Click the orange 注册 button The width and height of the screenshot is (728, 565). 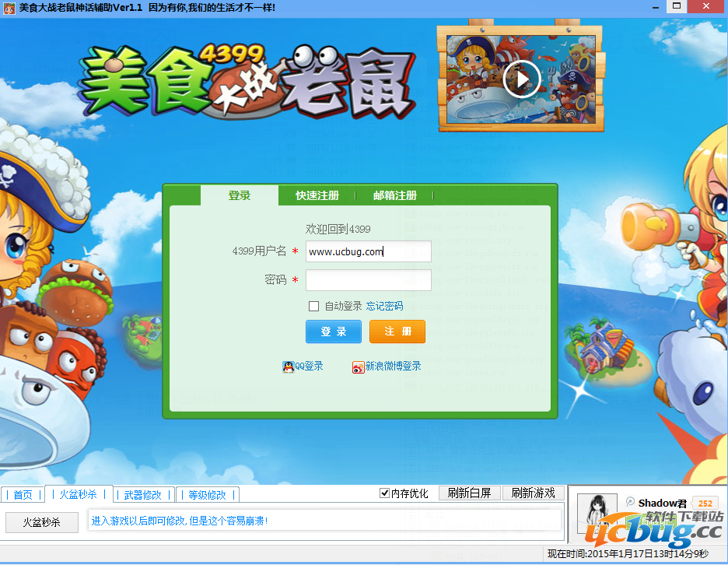pyautogui.click(x=397, y=332)
